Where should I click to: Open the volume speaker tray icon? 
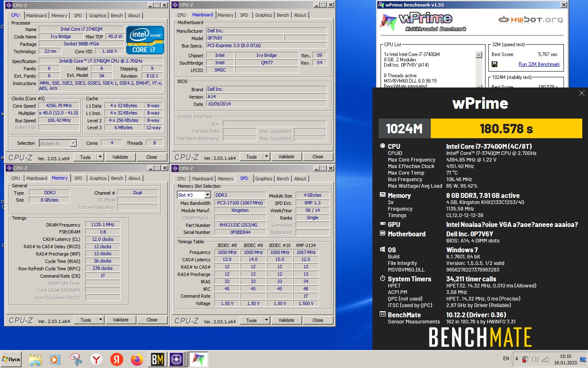tap(535, 359)
